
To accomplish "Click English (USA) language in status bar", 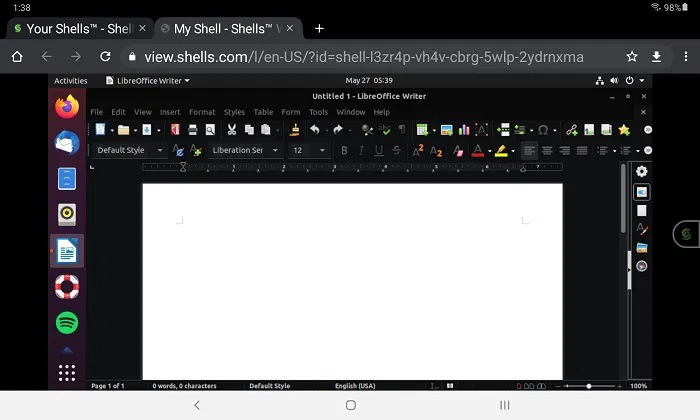I will click(354, 385).
